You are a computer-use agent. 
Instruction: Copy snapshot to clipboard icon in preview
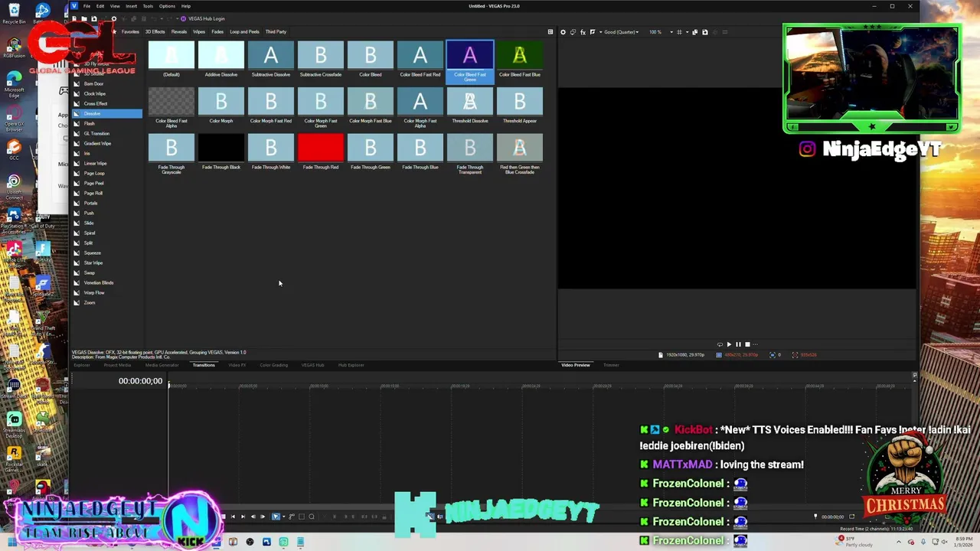(x=695, y=32)
